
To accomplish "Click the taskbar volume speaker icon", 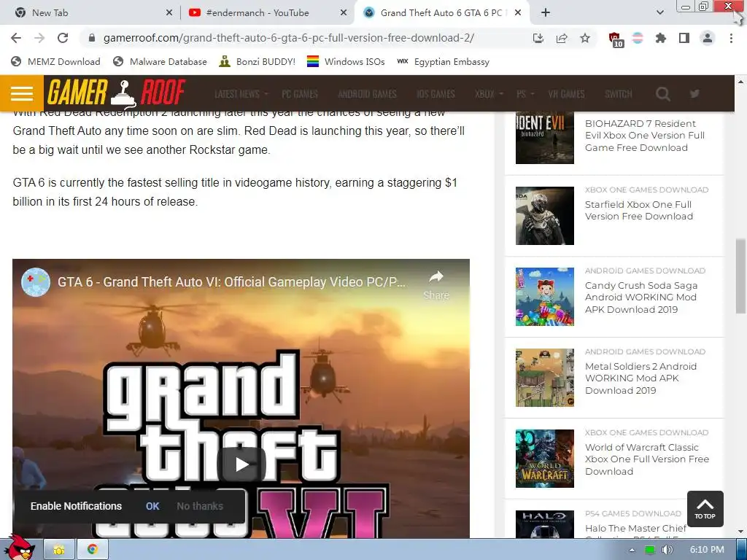I will (667, 550).
